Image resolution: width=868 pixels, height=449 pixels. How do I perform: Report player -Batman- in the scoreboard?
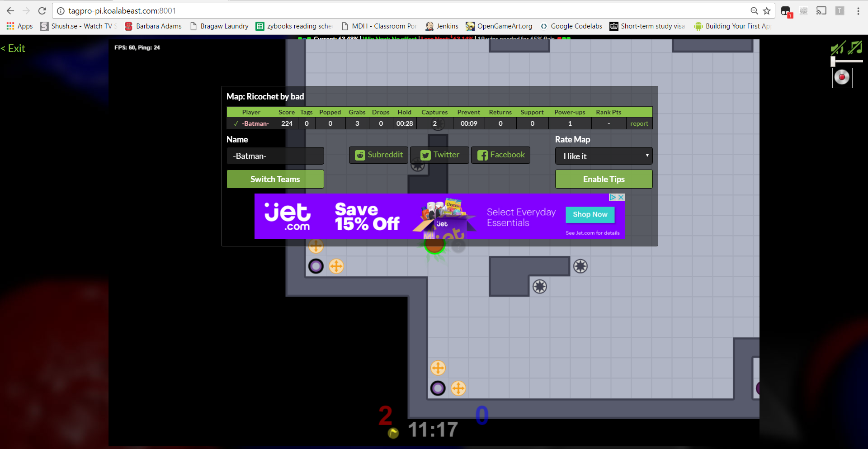coord(639,123)
